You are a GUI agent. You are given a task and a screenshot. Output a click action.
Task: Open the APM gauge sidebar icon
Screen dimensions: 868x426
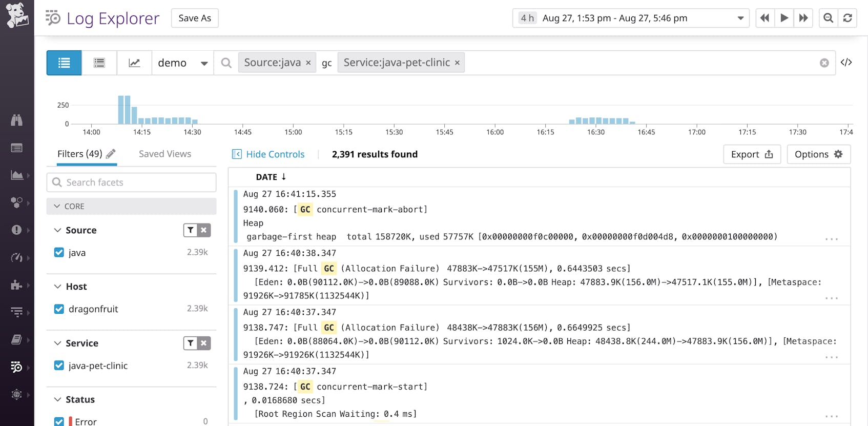point(17,258)
